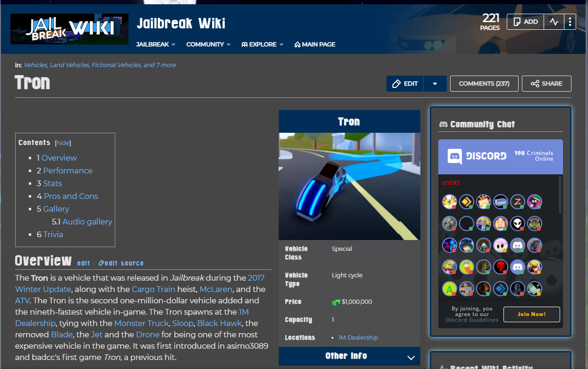The height and width of the screenshot is (369, 588).
Task: Open the Blade article link
Action: pyautogui.click(x=62, y=335)
